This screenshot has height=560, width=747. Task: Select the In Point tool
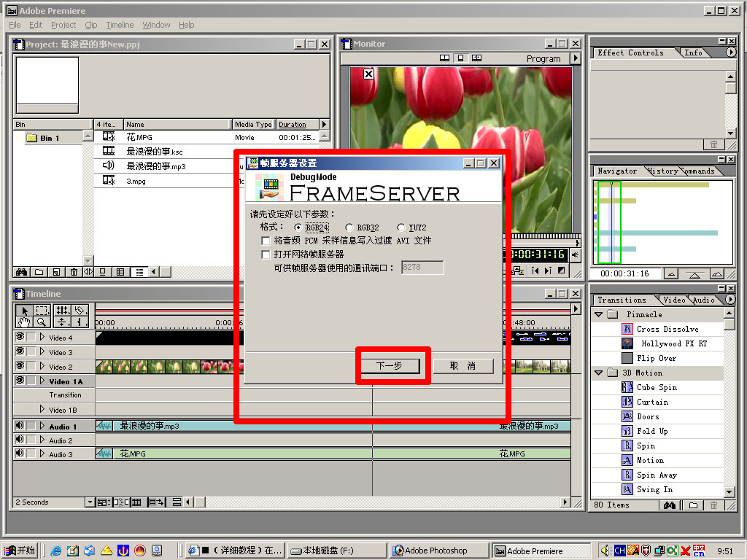pos(80,322)
